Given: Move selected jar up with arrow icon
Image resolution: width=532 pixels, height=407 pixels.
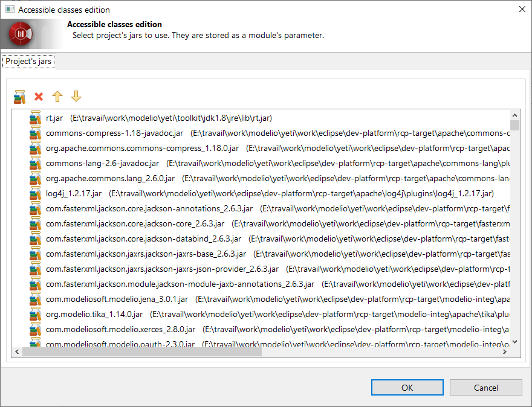Looking at the screenshot, I should 57,97.
